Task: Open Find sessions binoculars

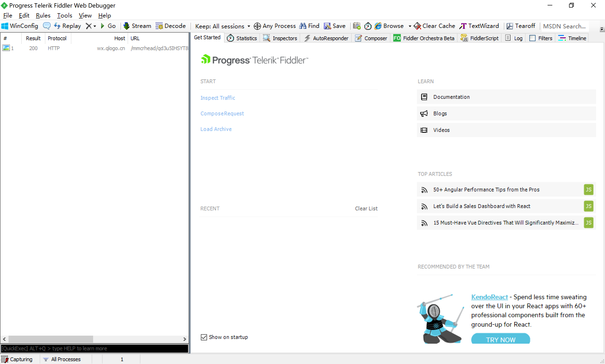Action: point(309,26)
